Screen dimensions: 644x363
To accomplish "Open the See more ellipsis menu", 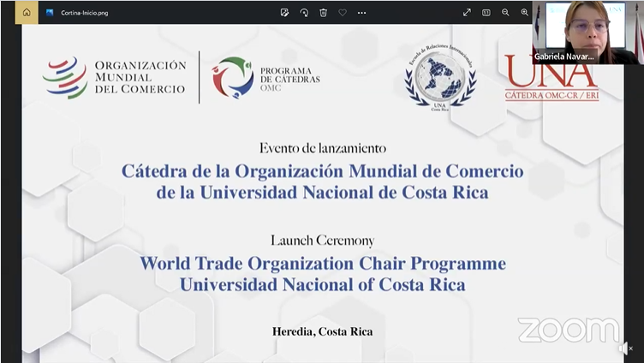I will coord(362,13).
